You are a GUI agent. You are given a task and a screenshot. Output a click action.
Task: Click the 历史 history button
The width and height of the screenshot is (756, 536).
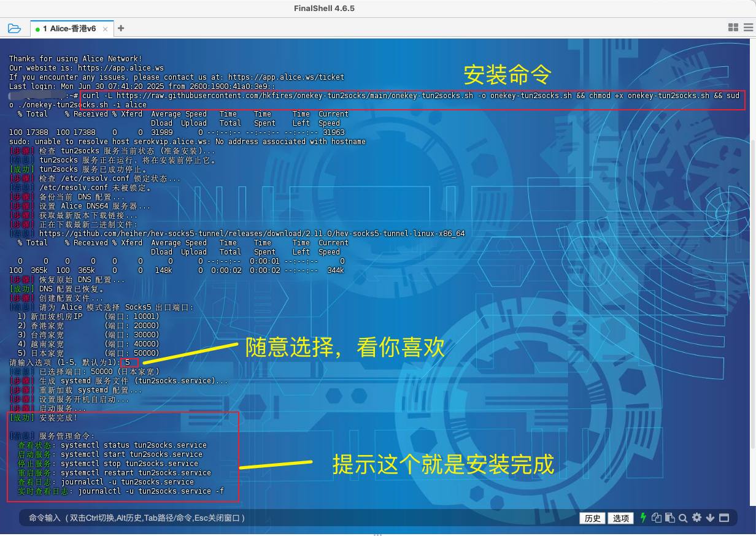(592, 518)
